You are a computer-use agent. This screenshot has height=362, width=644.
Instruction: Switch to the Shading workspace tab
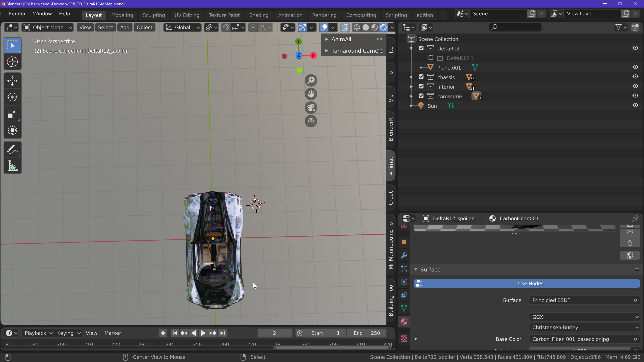click(259, 15)
